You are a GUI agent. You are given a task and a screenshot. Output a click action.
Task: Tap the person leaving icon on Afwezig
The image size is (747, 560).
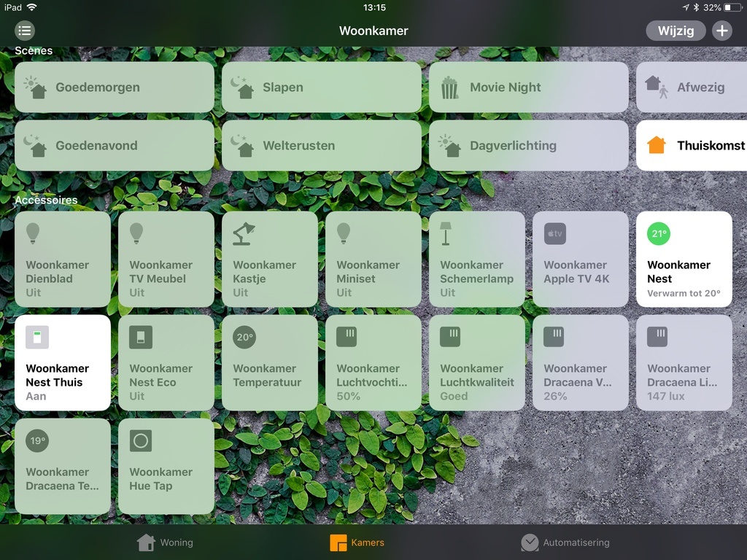(x=657, y=87)
